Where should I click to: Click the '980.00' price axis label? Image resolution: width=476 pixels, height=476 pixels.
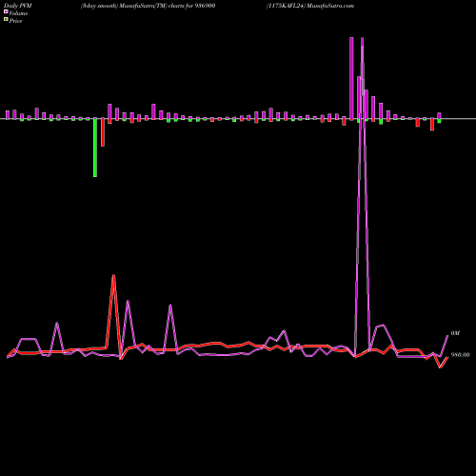460,355
